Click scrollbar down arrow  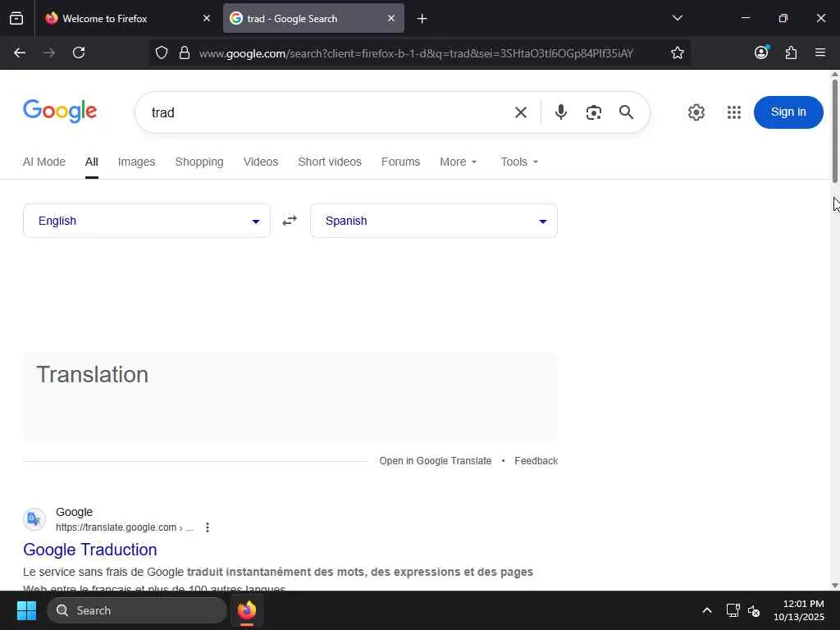click(x=834, y=585)
